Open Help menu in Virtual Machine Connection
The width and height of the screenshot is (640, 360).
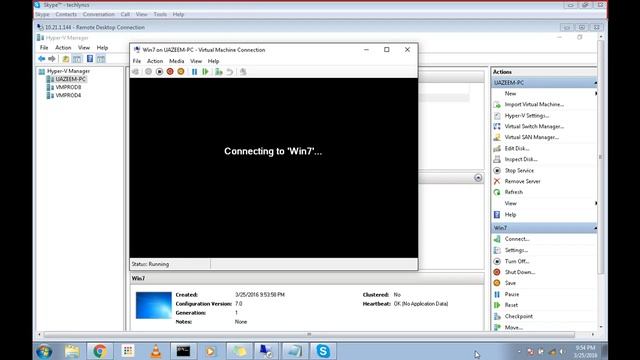pyautogui.click(x=213, y=61)
